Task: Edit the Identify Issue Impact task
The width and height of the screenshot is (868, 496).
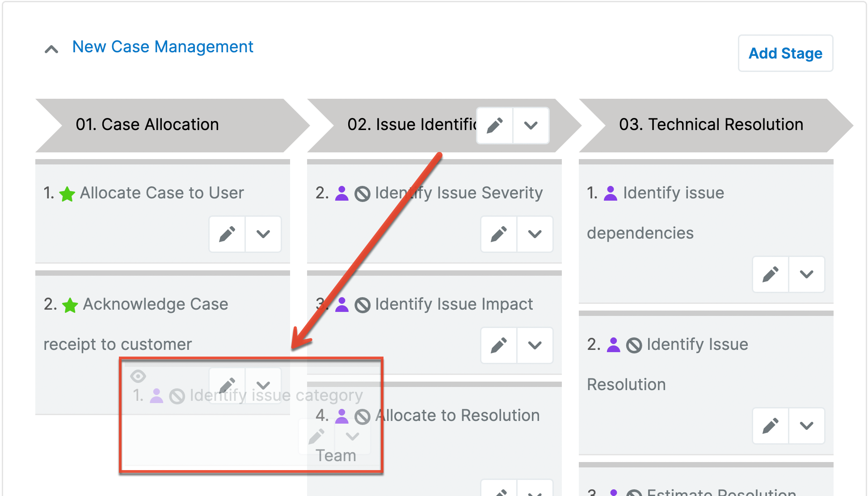Action: (499, 345)
